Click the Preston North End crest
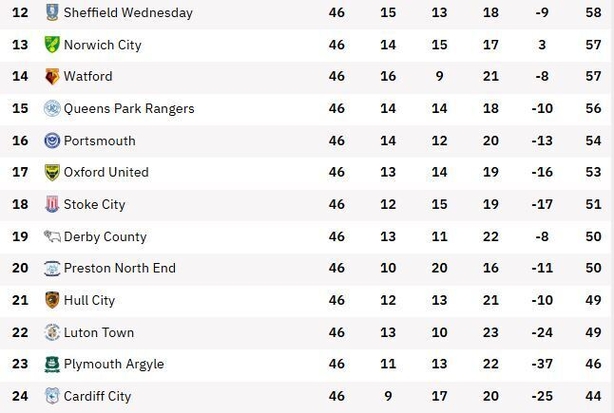 pos(52,269)
